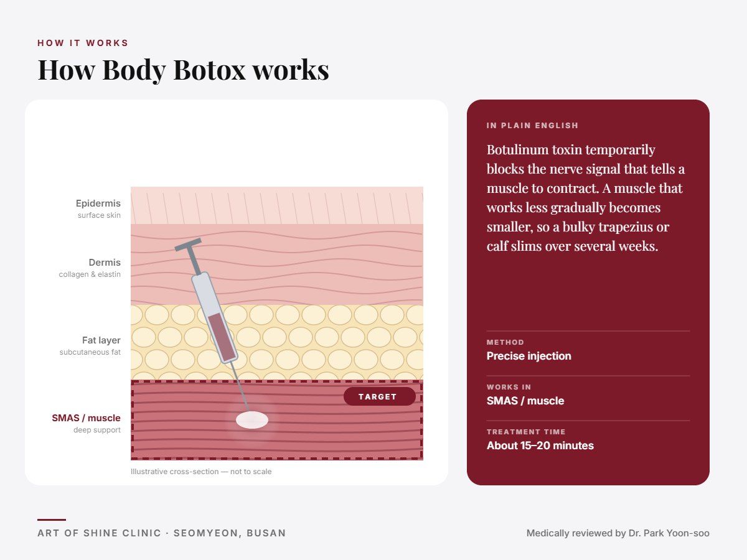This screenshot has height=560, width=747.
Task: Click 'Medically reviewed by Dr. Park Yoon-soo'
Action: coord(618,533)
